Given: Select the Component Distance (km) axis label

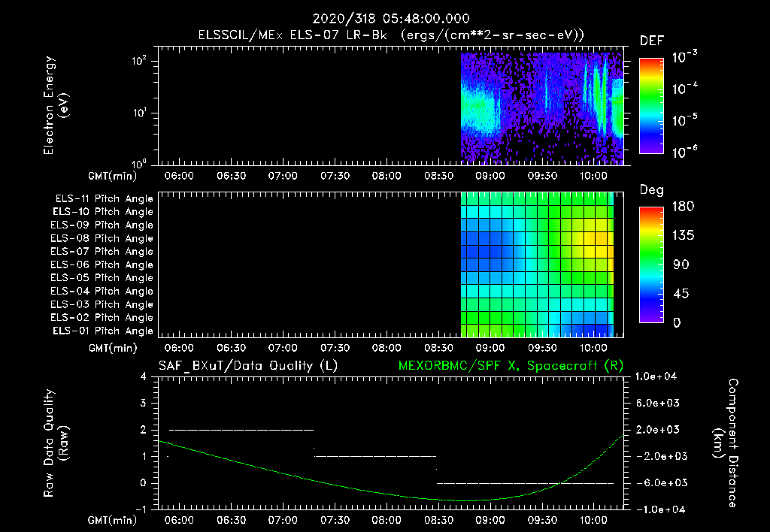Looking at the screenshot, I should click(x=726, y=443).
